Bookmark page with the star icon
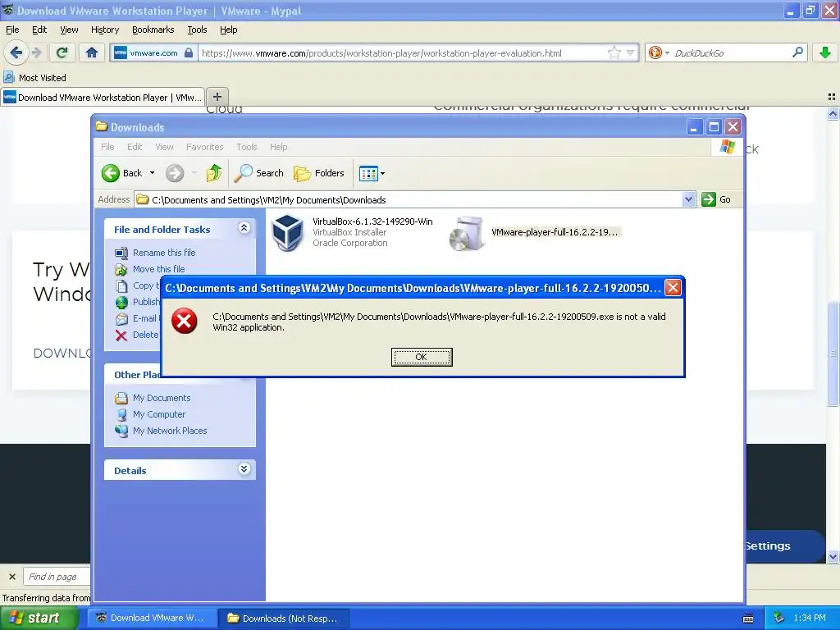840x630 pixels. point(614,52)
